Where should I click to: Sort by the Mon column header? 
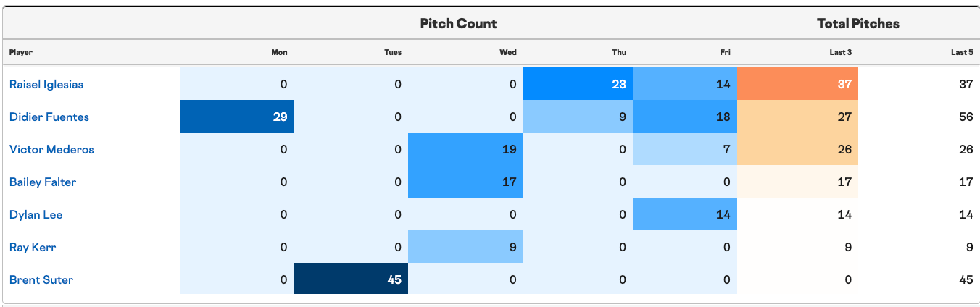click(279, 52)
